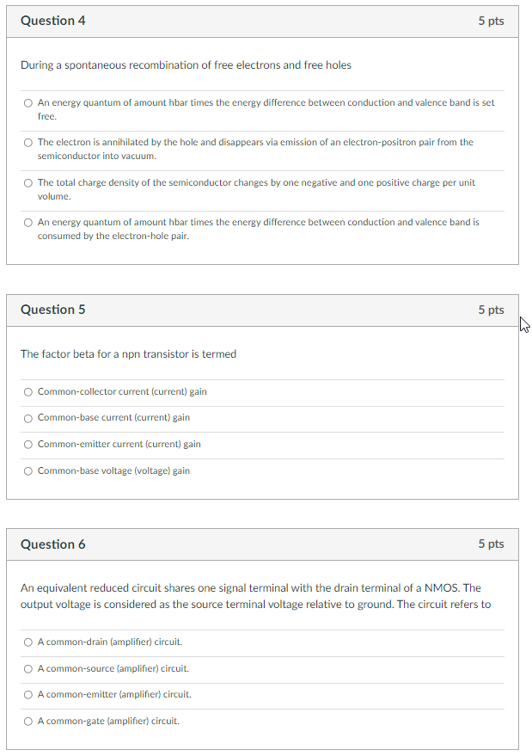The height and width of the screenshot is (756, 532).
Task: Select Common-base voltage gain option
Action: (28, 470)
